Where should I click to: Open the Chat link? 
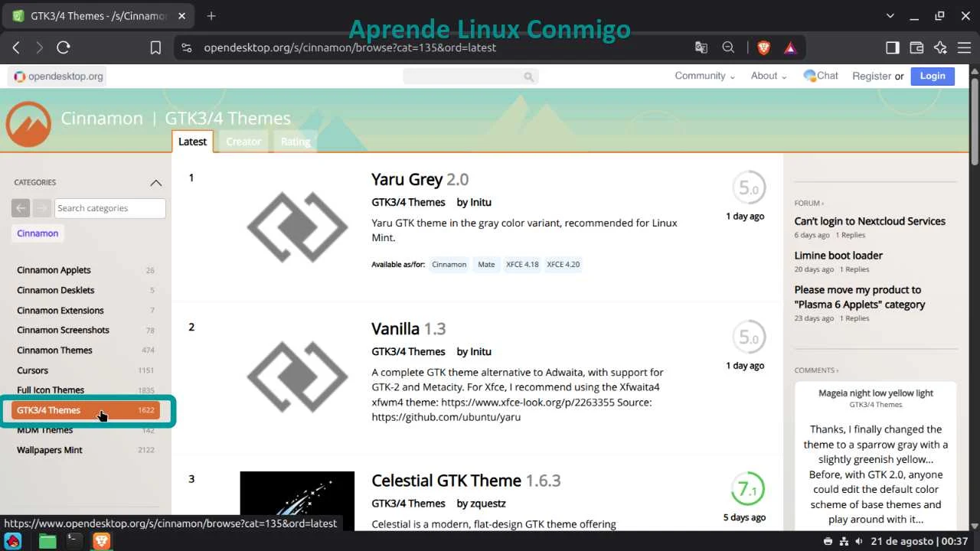coord(821,76)
